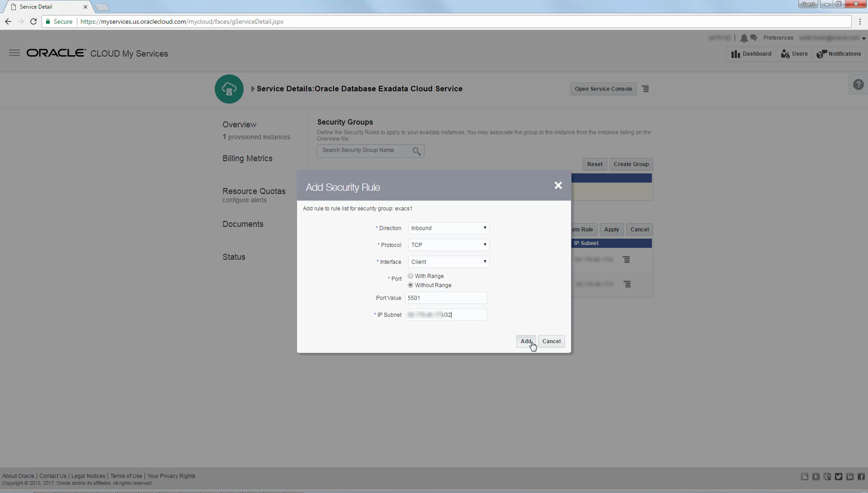Click the Twitter icon in footer
868x493 pixels.
[x=839, y=477]
